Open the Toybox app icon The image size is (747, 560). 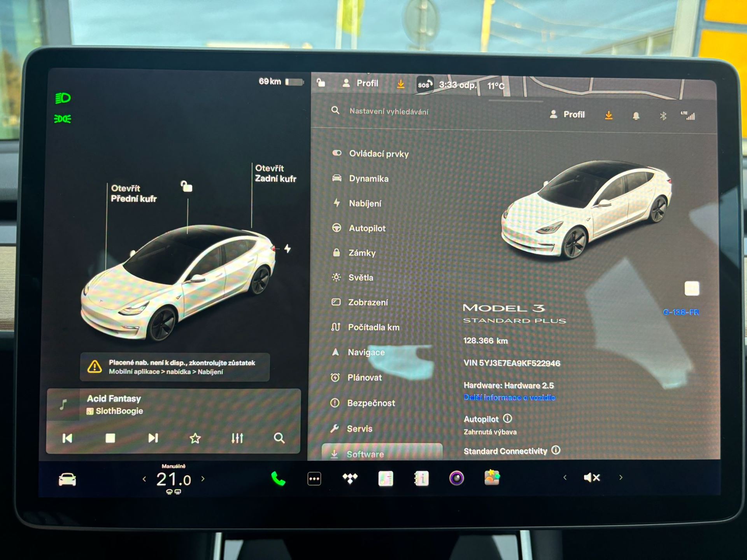tap(492, 477)
